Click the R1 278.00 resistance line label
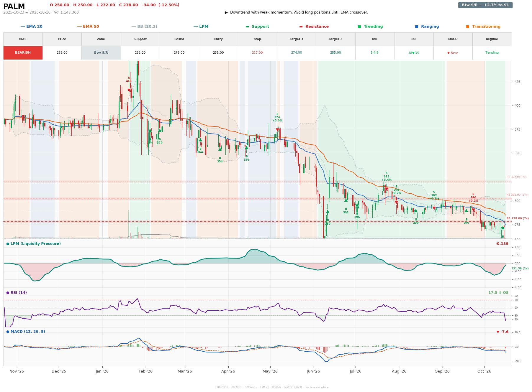532x392 pixels. (x=518, y=218)
